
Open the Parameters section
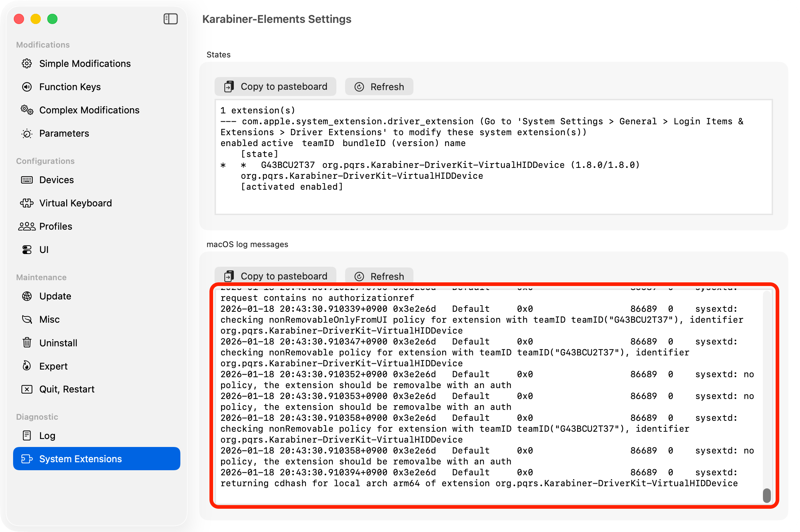(64, 133)
